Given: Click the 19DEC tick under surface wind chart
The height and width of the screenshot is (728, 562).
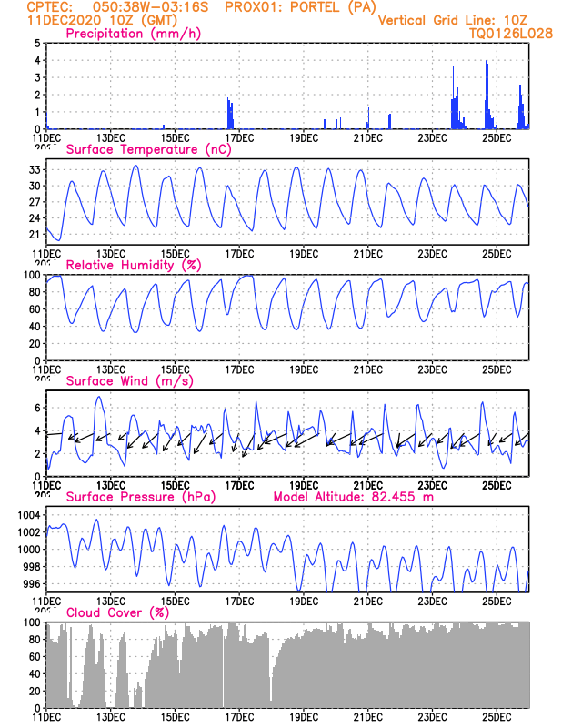Looking at the screenshot, I should coord(304,486).
